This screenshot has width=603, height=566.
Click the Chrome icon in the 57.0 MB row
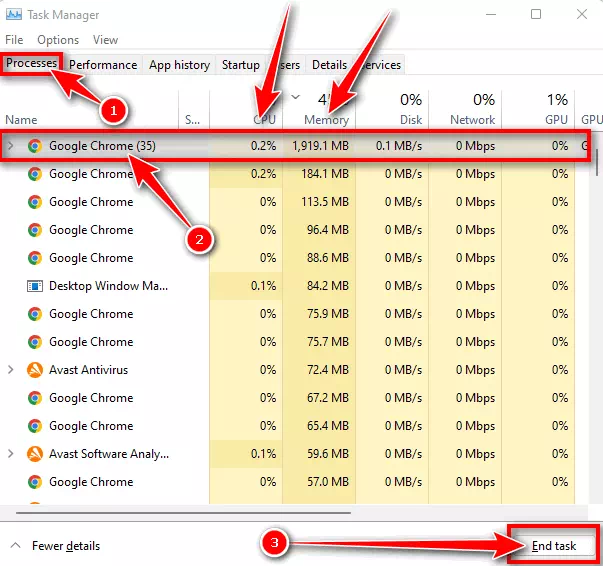coord(35,482)
